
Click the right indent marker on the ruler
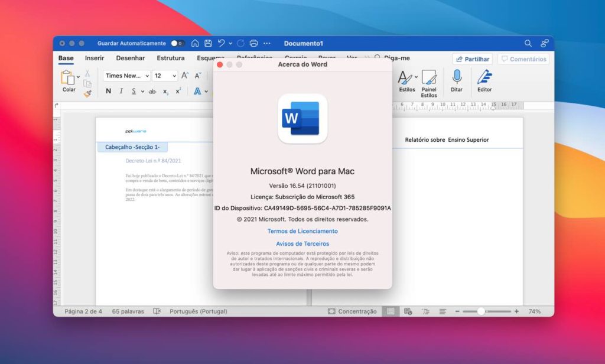493,107
